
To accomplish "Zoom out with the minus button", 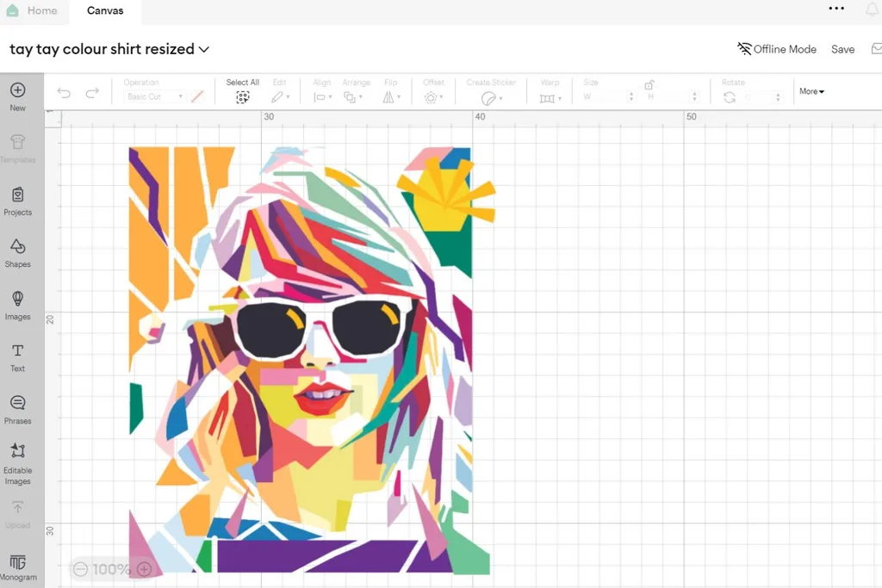I will click(80, 569).
